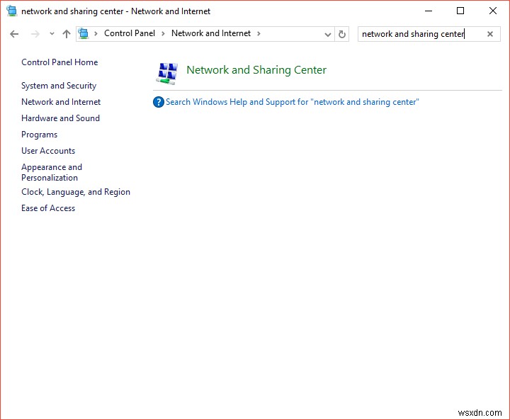This screenshot has width=510, height=420.
Task: Open Ease of Access category
Action: point(48,208)
